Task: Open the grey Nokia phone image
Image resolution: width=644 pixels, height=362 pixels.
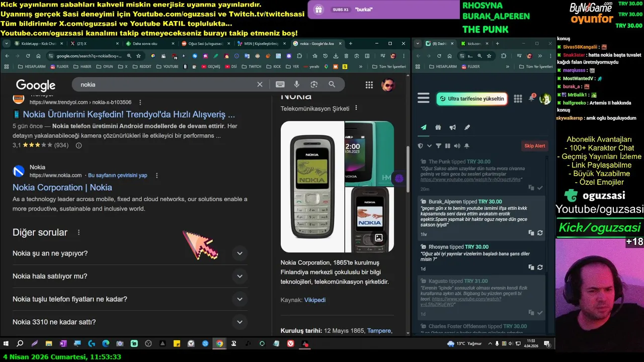Action: 312,187
